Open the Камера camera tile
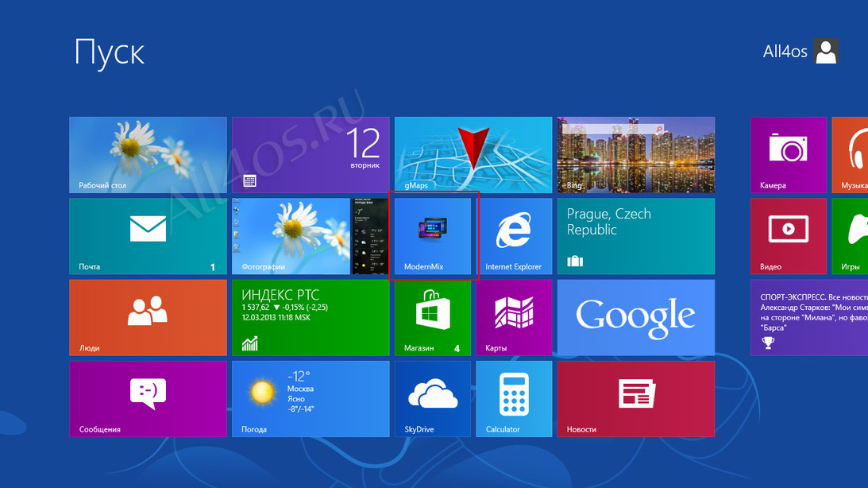The height and width of the screenshot is (488, 868). coord(789,154)
